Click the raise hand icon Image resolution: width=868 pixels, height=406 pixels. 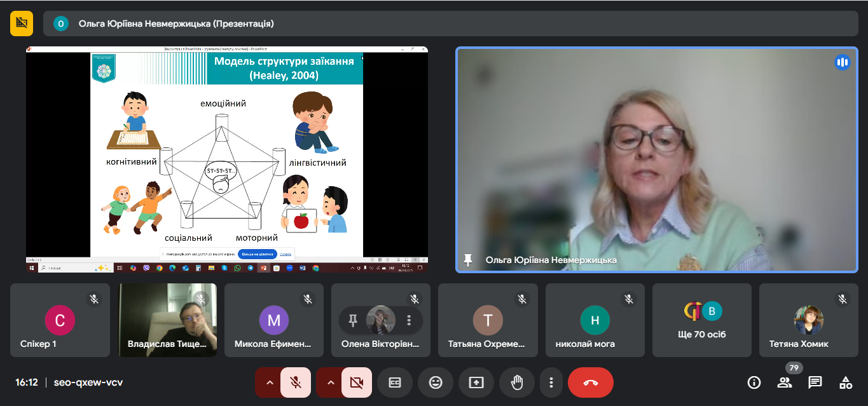[517, 382]
